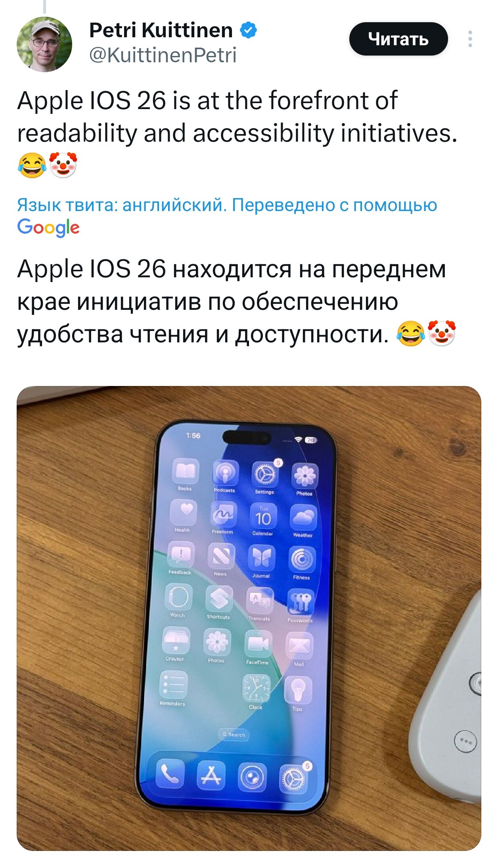Click the Podcasts app icon in the photo
The image size is (498, 868).
pos(225,473)
